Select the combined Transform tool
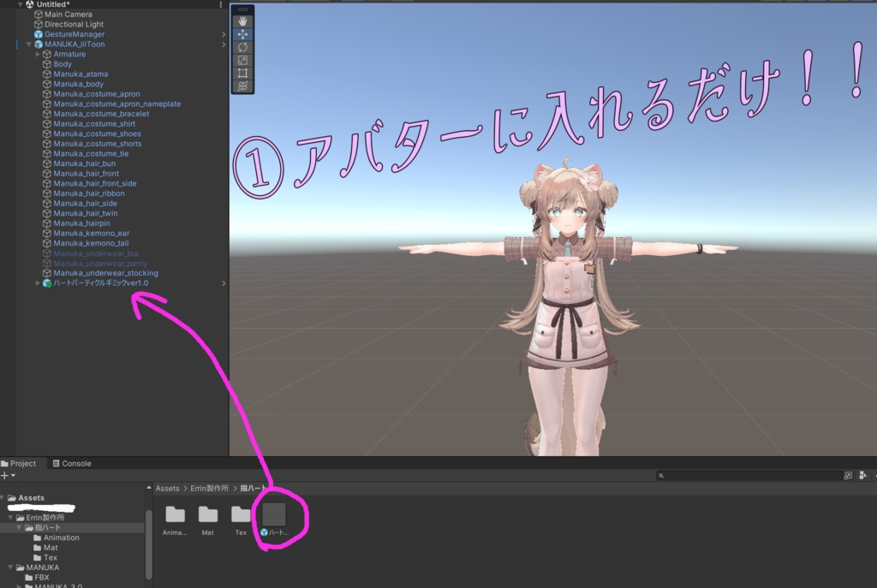 tap(242, 86)
